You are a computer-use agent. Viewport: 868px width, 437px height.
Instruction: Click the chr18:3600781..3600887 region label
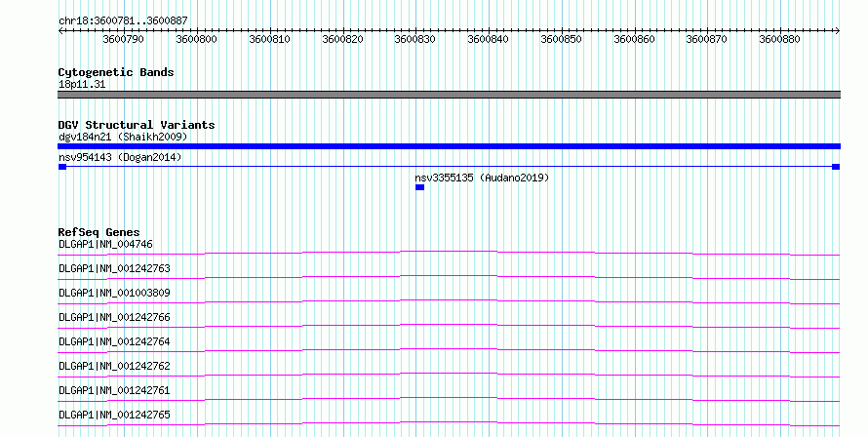pos(123,20)
